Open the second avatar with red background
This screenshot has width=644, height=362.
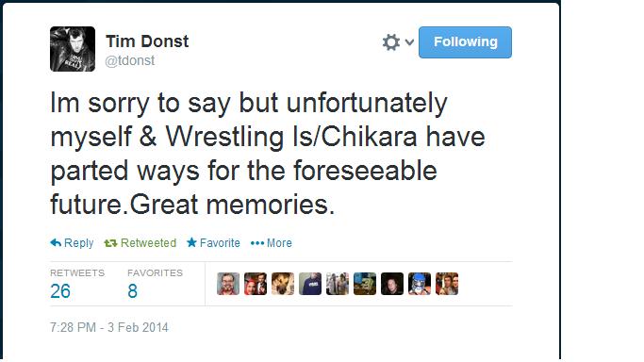tap(256, 284)
